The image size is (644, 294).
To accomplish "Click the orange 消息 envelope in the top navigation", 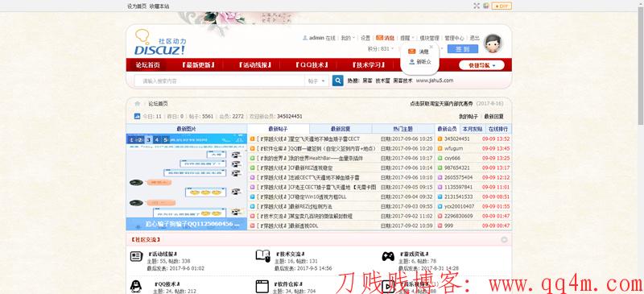I will tap(379, 37).
